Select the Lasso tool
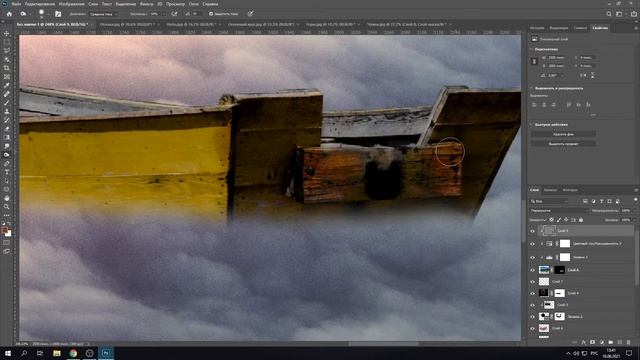This screenshot has height=360, width=640. tap(7, 51)
